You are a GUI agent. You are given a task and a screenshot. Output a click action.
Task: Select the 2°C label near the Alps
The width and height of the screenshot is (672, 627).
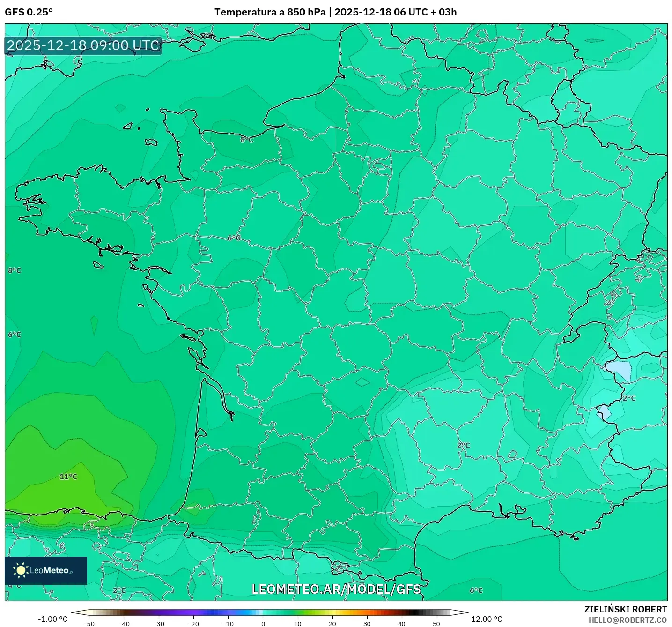(630, 397)
